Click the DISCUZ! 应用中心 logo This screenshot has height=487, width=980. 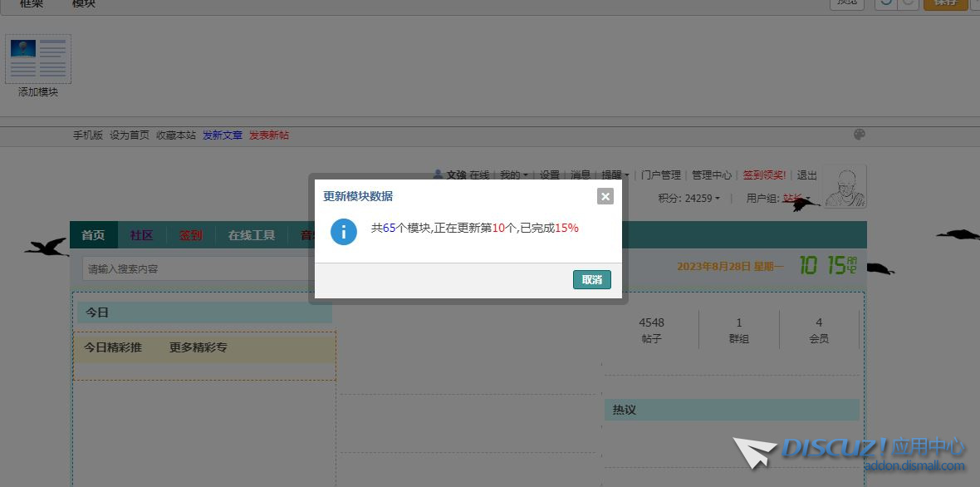tap(849, 452)
